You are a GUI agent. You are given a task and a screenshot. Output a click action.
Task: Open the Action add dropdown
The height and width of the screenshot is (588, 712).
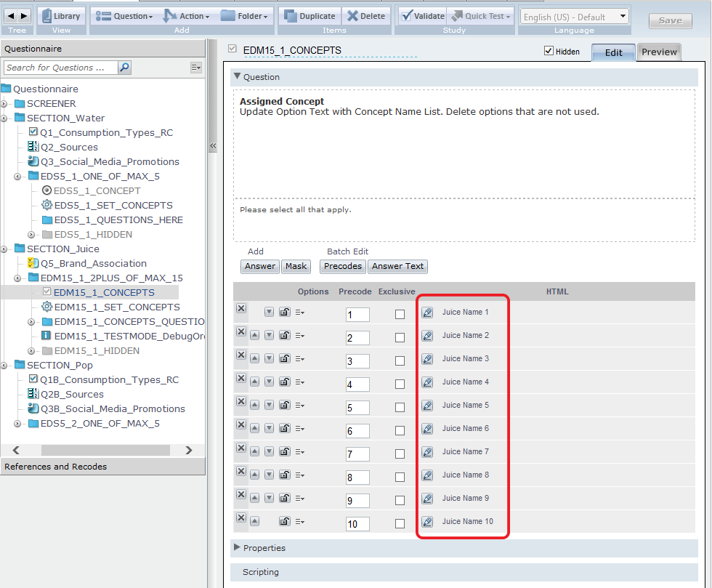click(187, 16)
